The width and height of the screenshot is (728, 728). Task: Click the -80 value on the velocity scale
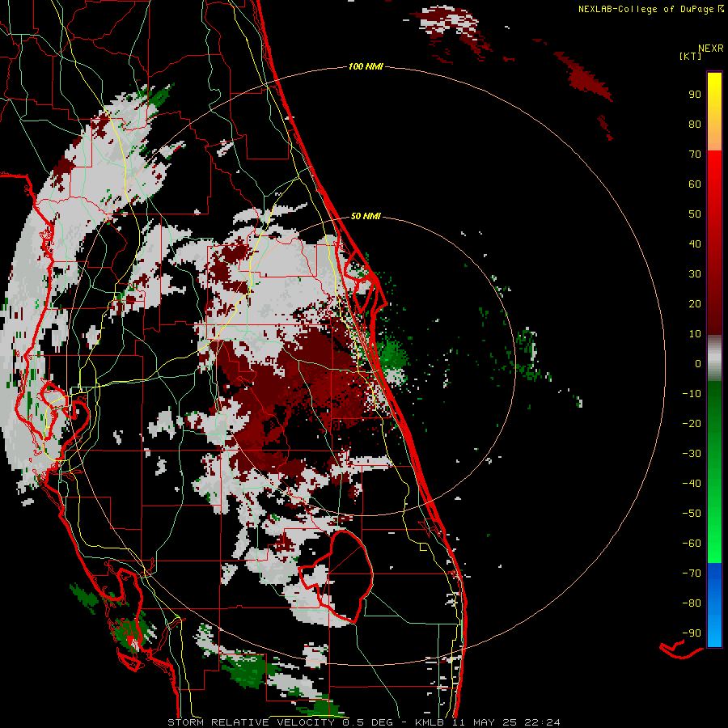click(692, 603)
